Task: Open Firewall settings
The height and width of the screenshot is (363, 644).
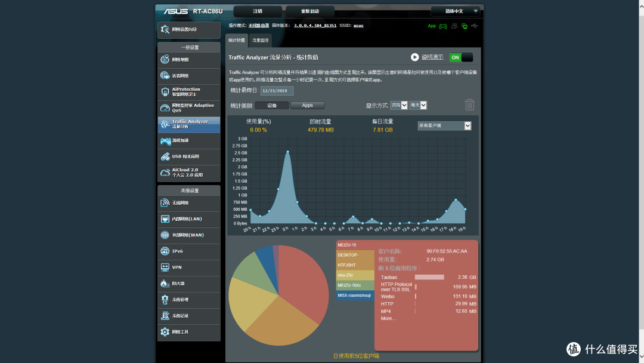Action: 189,284
